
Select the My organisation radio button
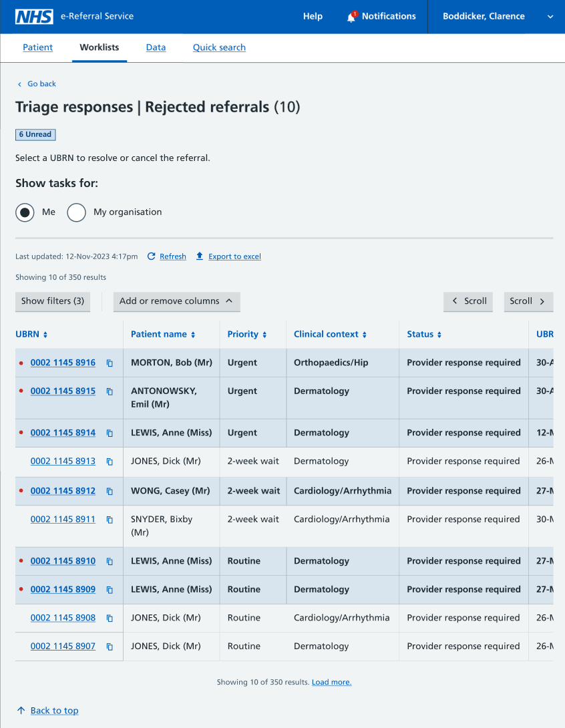(x=77, y=212)
